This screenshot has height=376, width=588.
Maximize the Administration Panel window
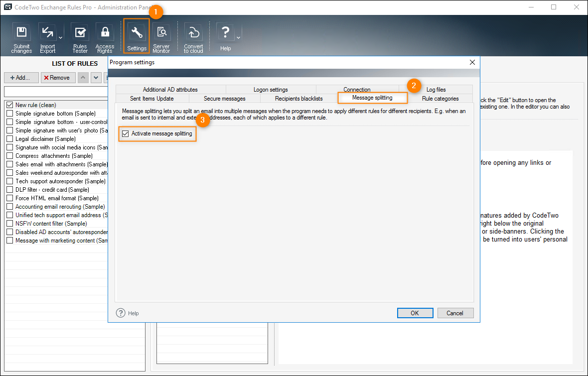(x=554, y=7)
